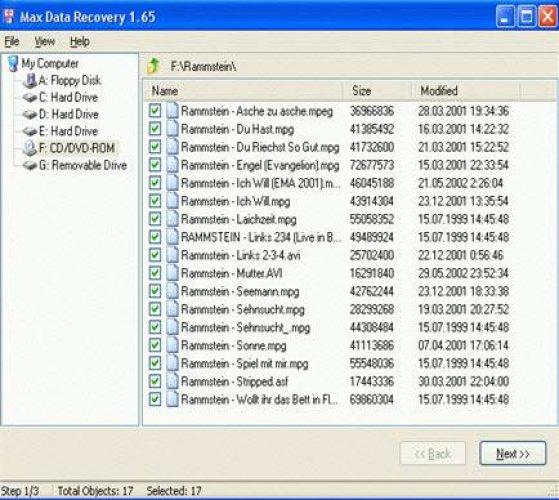Open the Help menu
This screenshot has width=559, height=500.
tap(80, 42)
